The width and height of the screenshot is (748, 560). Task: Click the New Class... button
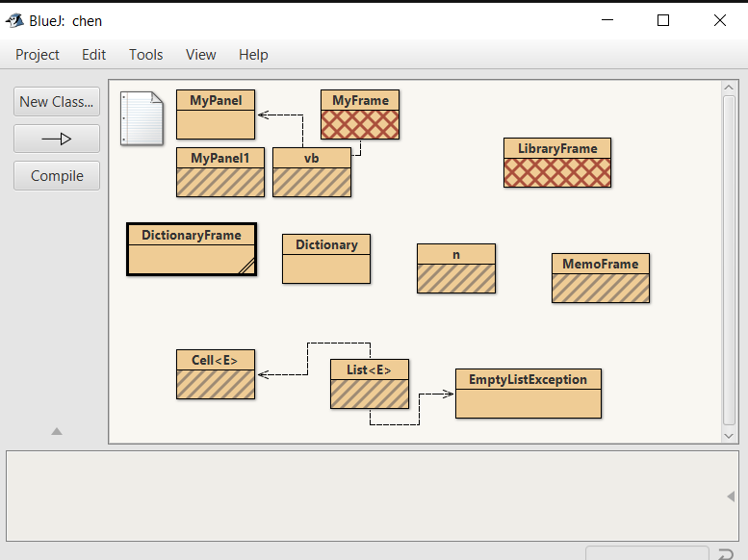click(x=57, y=101)
